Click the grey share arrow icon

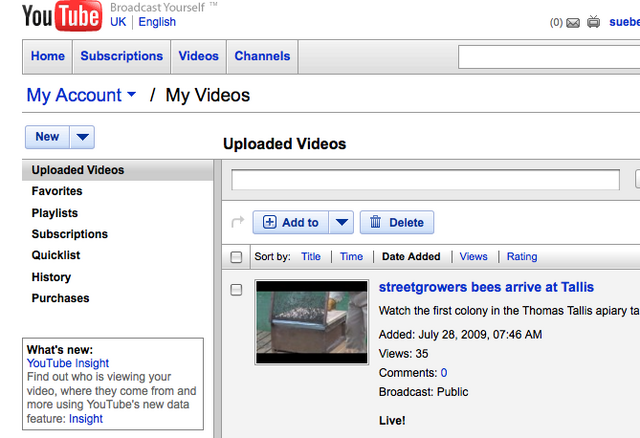[x=238, y=222]
